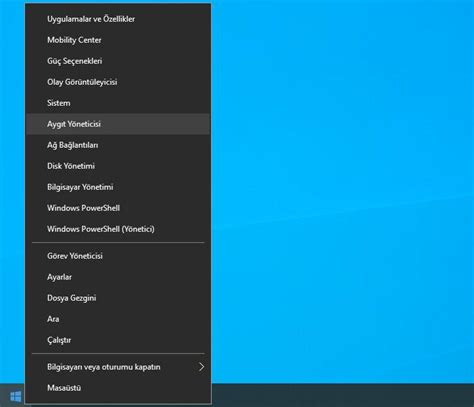The width and height of the screenshot is (474, 407).
Task: Select Mobility Center menu entry
Action: [118, 40]
